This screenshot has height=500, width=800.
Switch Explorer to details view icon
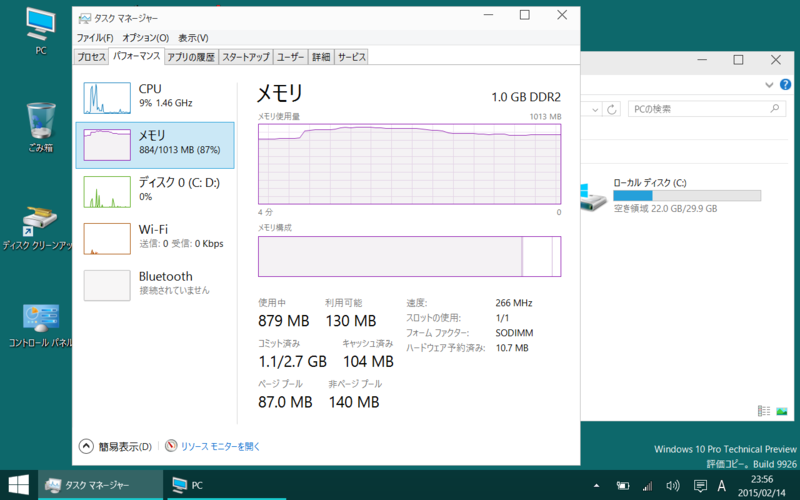[x=763, y=411]
